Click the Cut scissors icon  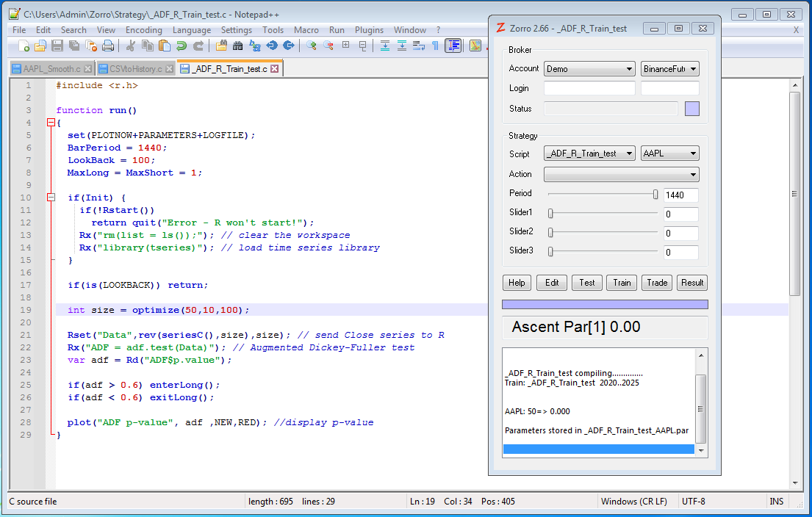coord(131,46)
